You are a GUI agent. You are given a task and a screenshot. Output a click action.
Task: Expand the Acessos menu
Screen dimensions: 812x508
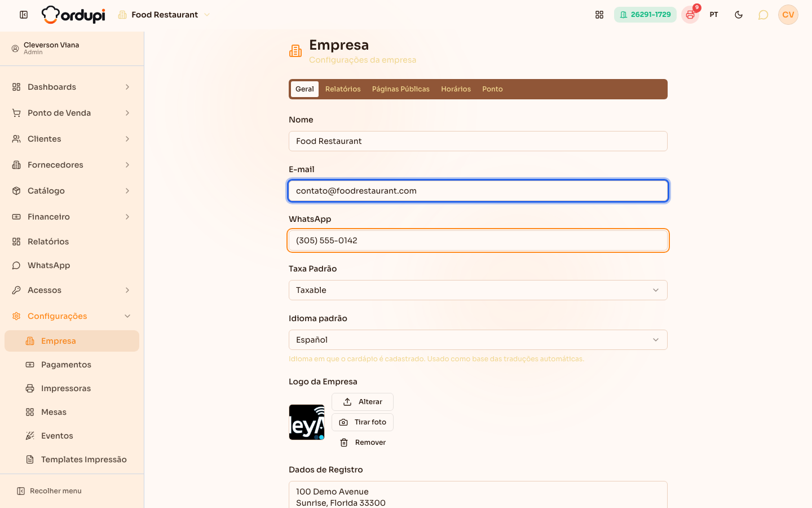[x=72, y=290]
